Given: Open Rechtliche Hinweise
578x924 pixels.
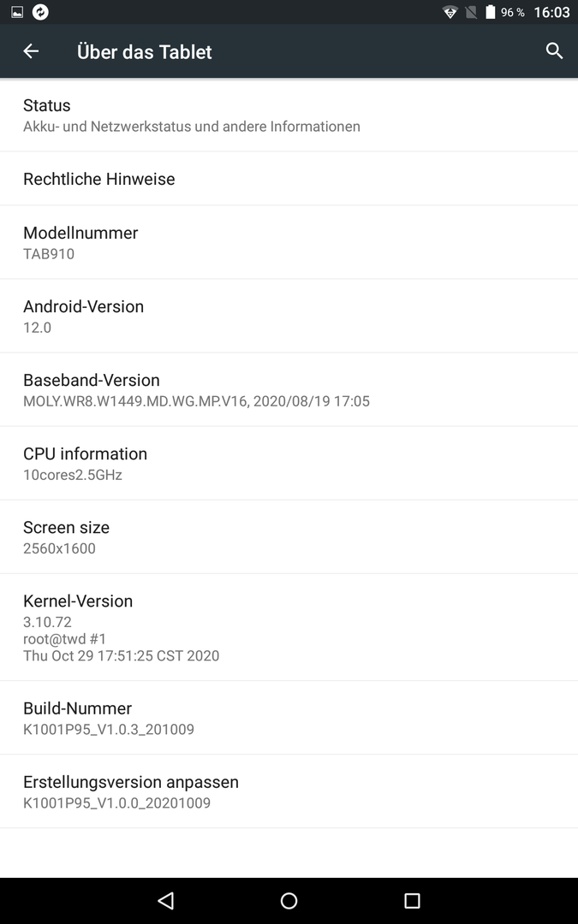Looking at the screenshot, I should coord(289,179).
